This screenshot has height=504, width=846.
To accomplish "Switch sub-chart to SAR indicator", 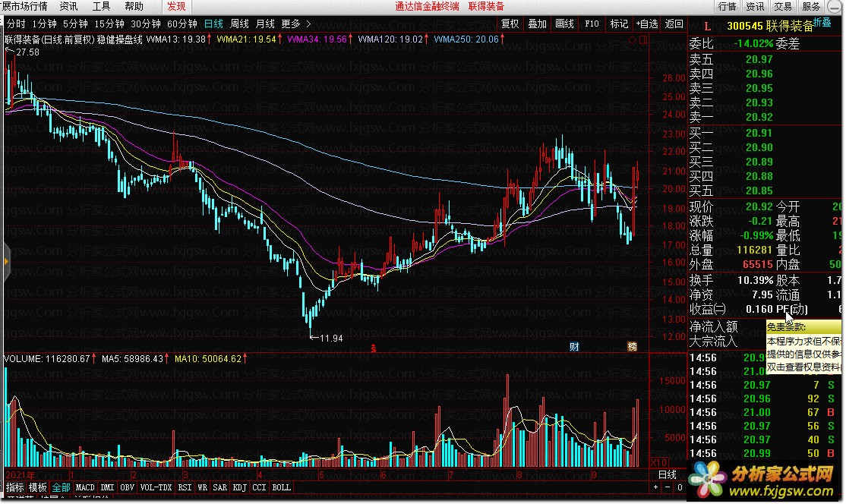I will pyautogui.click(x=220, y=487).
